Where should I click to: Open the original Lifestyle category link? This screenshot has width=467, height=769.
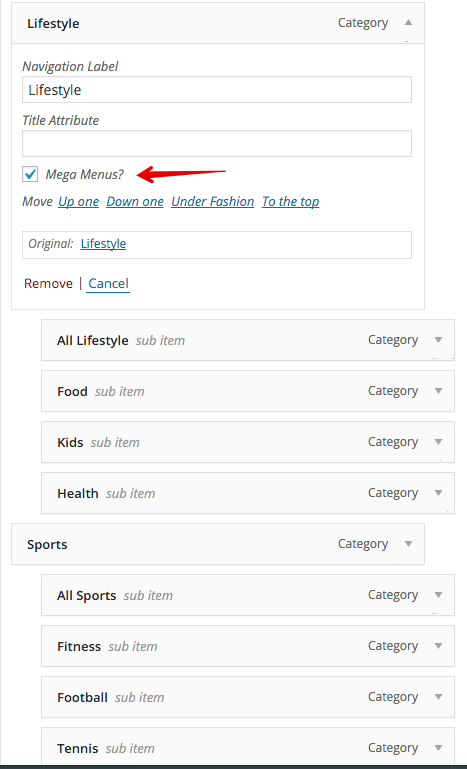click(104, 244)
